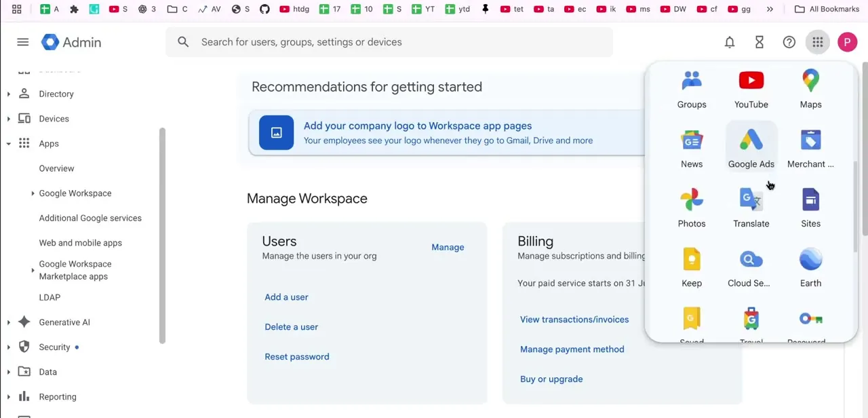
Task: Open All Bookmarks folder
Action: tap(827, 9)
